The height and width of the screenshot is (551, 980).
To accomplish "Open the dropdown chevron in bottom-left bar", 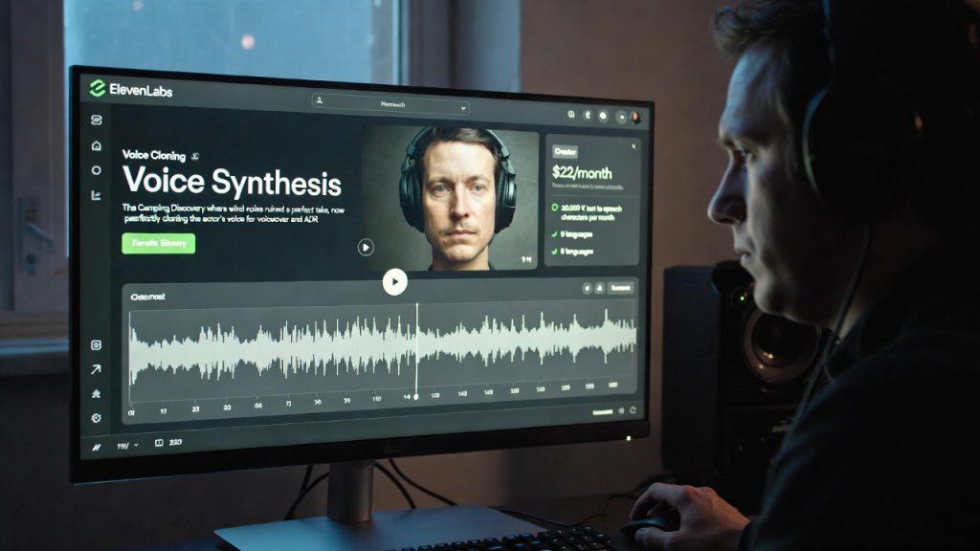I will [x=136, y=445].
